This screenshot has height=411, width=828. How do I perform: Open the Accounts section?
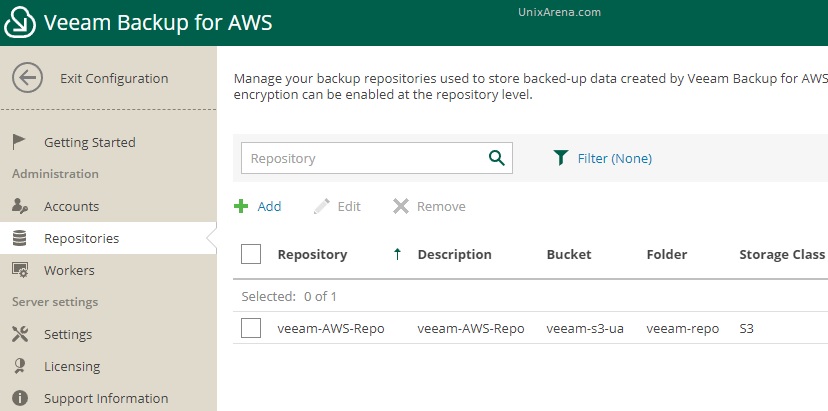[71, 207]
